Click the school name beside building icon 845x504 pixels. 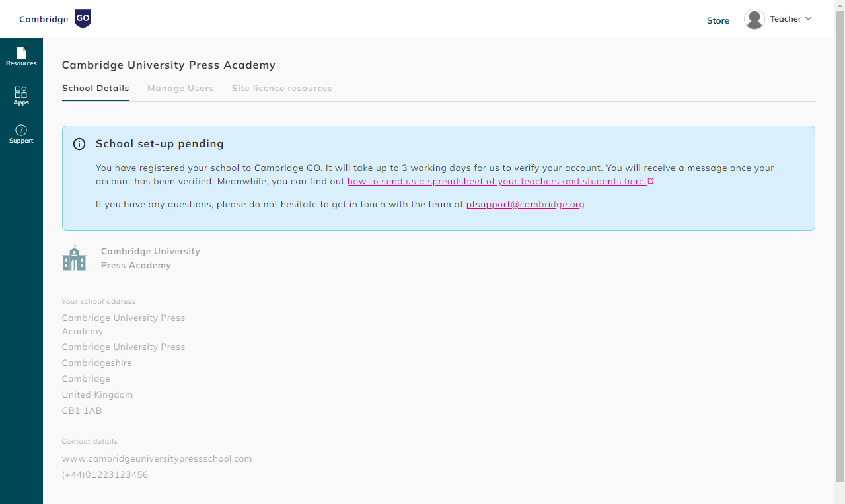click(x=151, y=258)
